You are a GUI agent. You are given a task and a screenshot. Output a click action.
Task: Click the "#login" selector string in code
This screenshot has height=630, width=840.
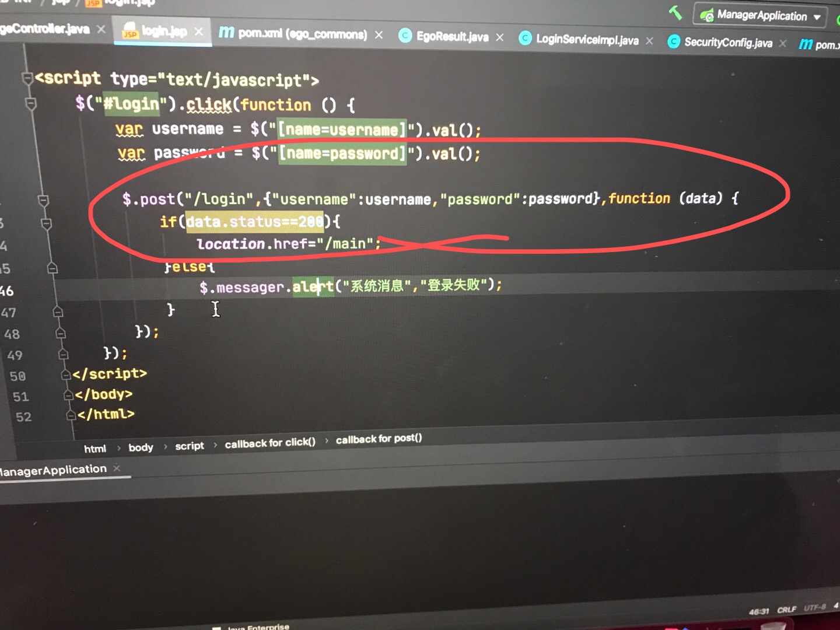(131, 104)
